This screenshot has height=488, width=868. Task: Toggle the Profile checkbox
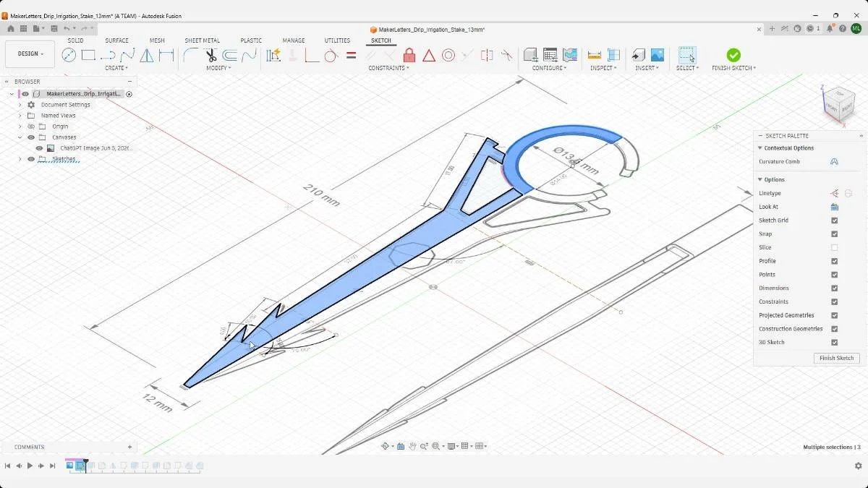pyautogui.click(x=834, y=261)
